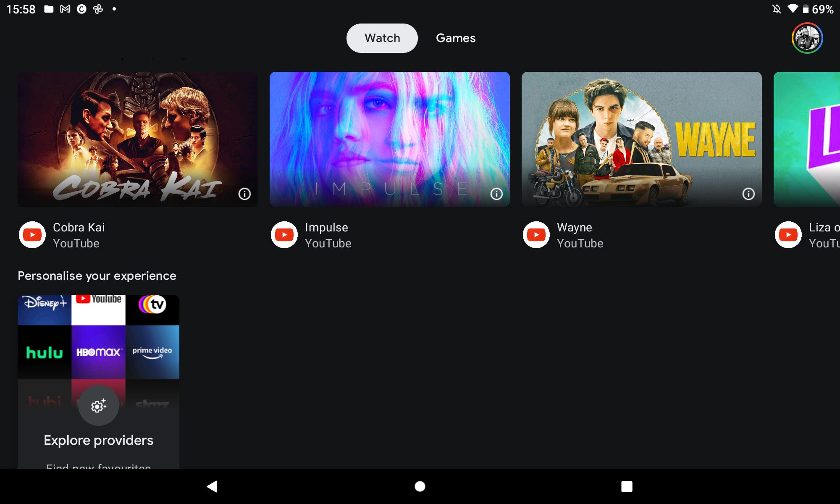Image resolution: width=840 pixels, height=504 pixels.
Task: Show info for Impulse
Action: pos(497,194)
